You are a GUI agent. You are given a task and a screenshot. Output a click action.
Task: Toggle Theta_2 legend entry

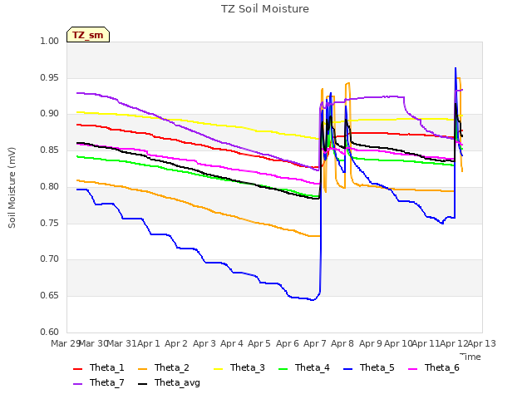pyautogui.click(x=164, y=367)
